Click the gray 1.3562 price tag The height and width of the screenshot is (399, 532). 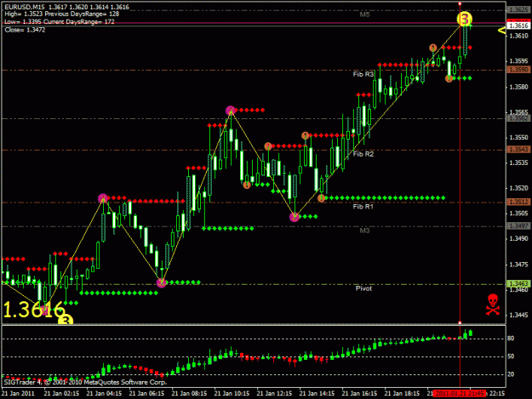(x=518, y=118)
